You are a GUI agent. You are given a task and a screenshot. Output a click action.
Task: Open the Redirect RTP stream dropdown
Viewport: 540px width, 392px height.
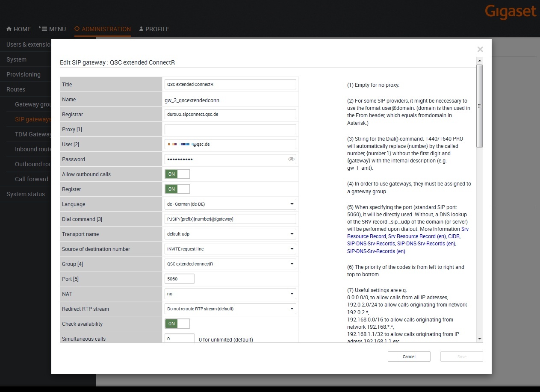click(230, 309)
